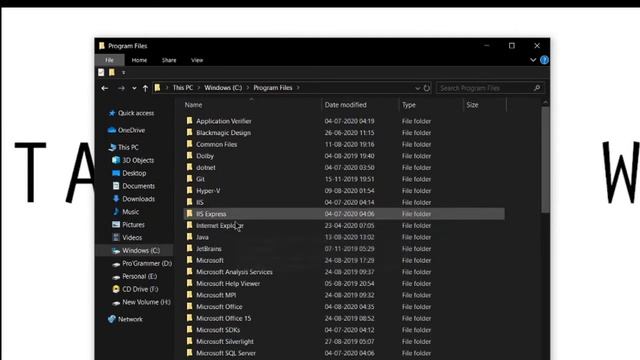Select the Microsoft MPI folder
640x360 pixels.
(216, 295)
